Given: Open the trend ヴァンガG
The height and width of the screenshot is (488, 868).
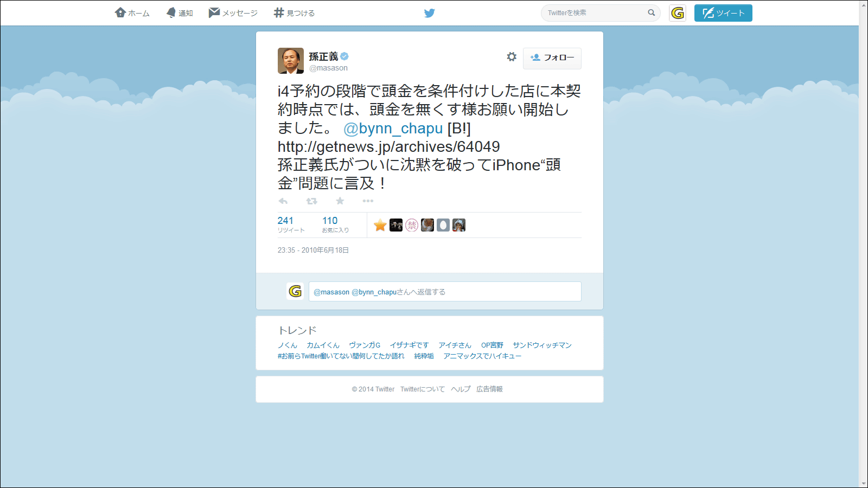Looking at the screenshot, I should pos(365,345).
